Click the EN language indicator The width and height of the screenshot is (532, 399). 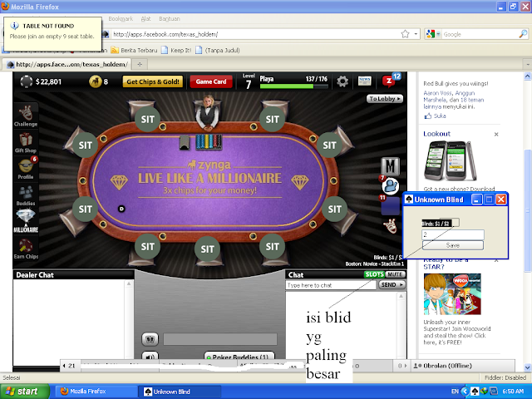coord(455,392)
